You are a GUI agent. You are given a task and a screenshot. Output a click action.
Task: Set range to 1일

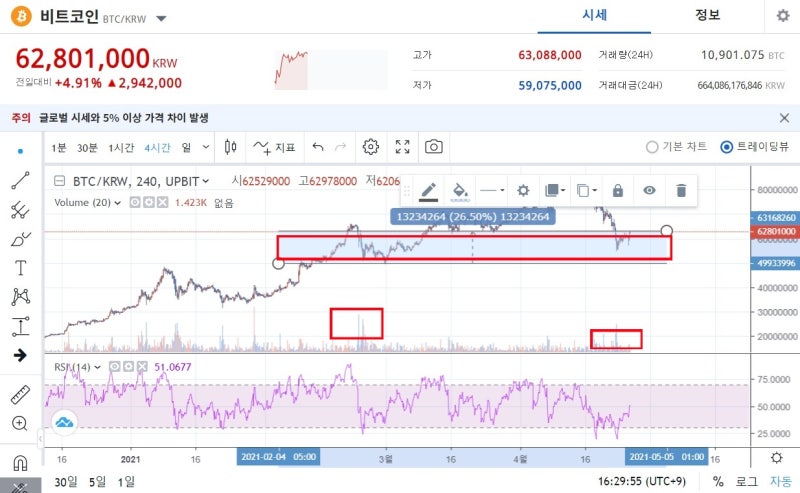tap(126, 481)
